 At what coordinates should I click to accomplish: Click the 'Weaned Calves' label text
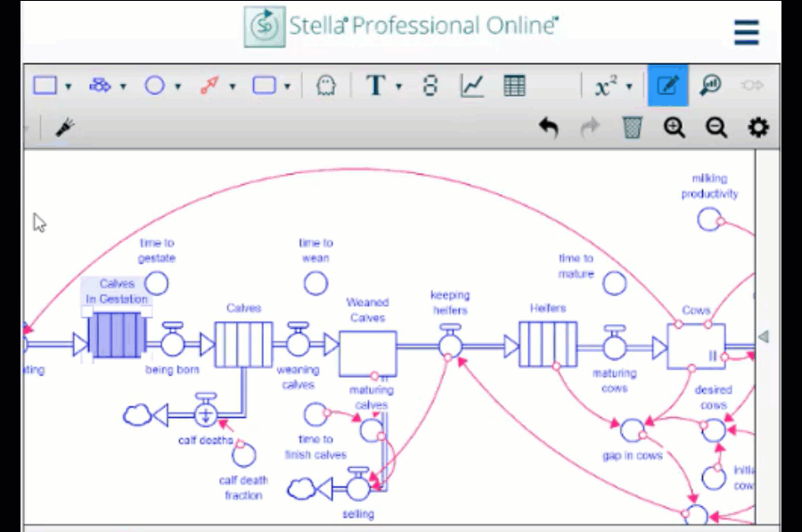tap(368, 310)
